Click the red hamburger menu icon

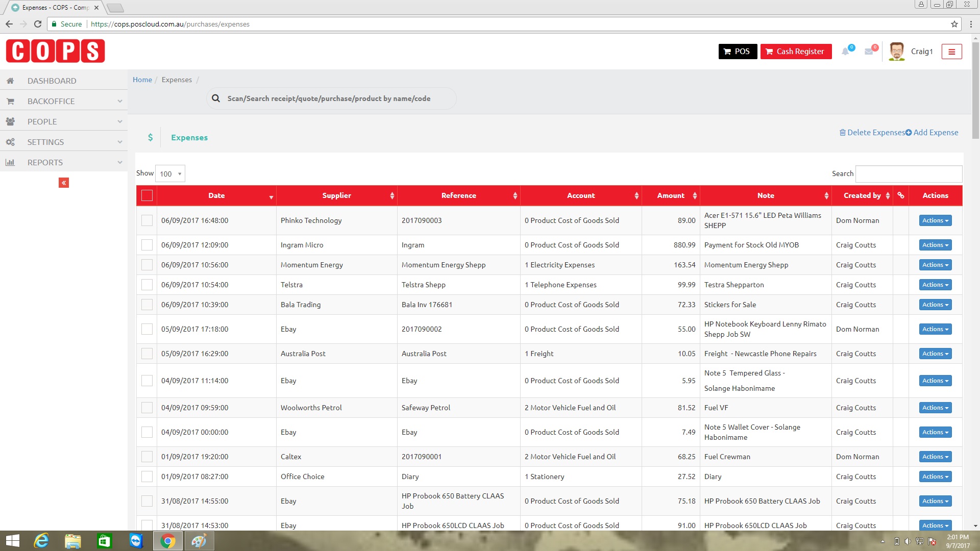951,52
